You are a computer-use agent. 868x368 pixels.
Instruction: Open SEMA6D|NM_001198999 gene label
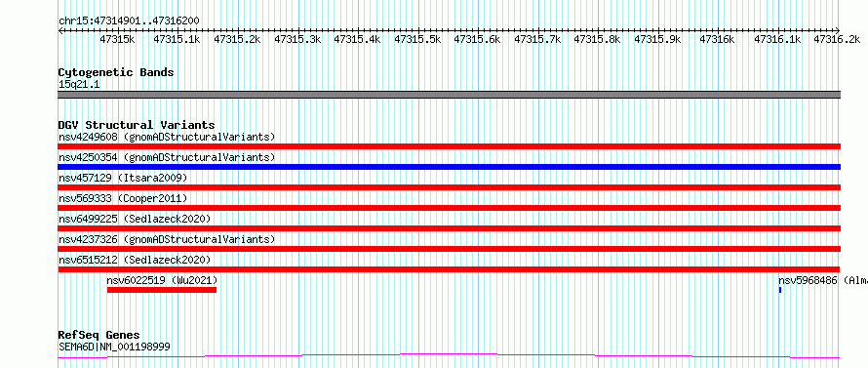pyautogui.click(x=114, y=348)
